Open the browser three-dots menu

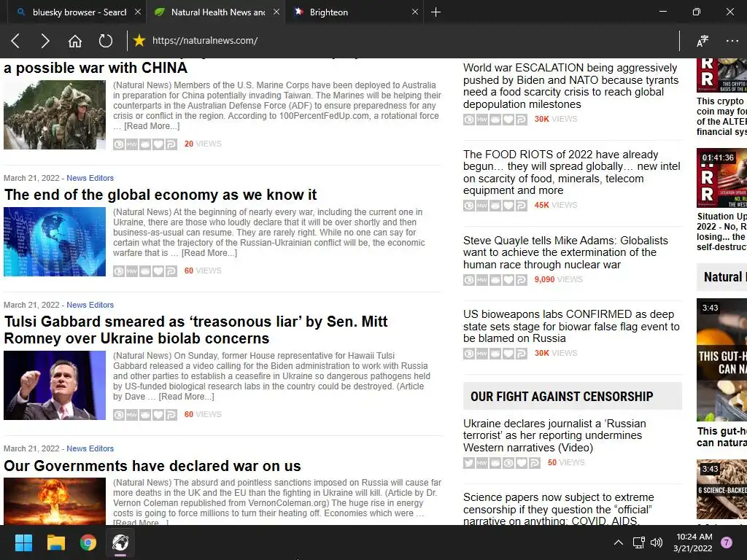732,41
